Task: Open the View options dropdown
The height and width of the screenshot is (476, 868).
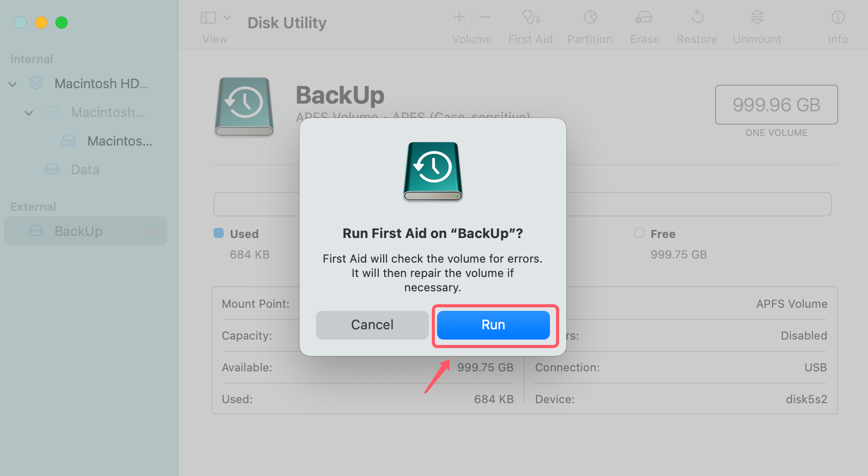Action: tap(228, 17)
